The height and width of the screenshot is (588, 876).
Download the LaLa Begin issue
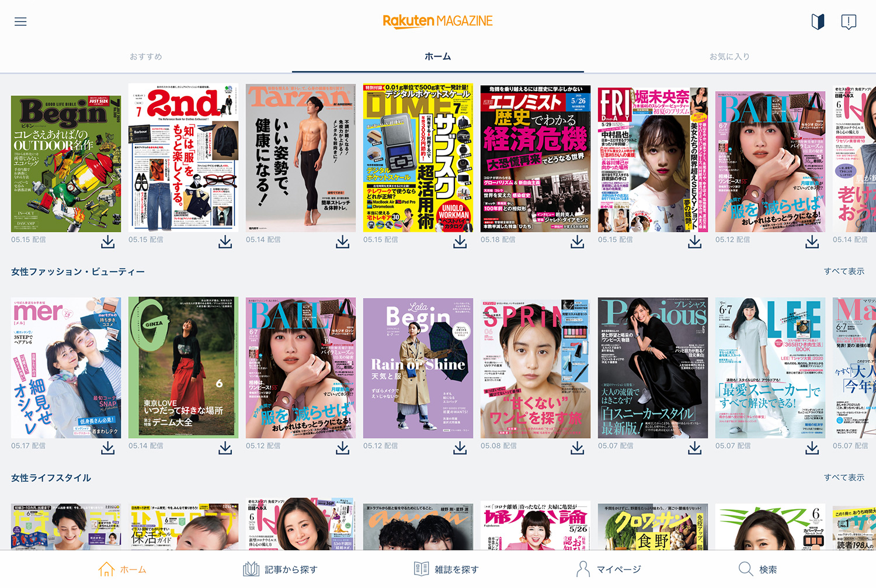tap(460, 448)
